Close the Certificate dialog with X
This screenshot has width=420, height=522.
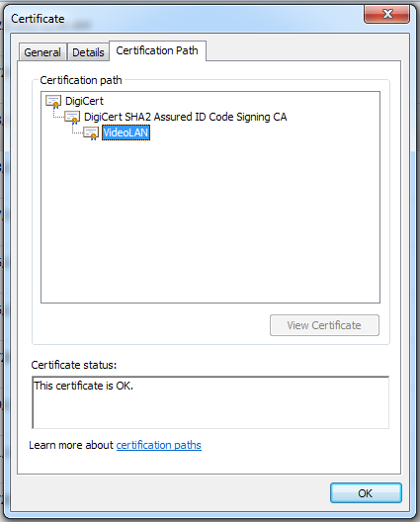pyautogui.click(x=387, y=14)
